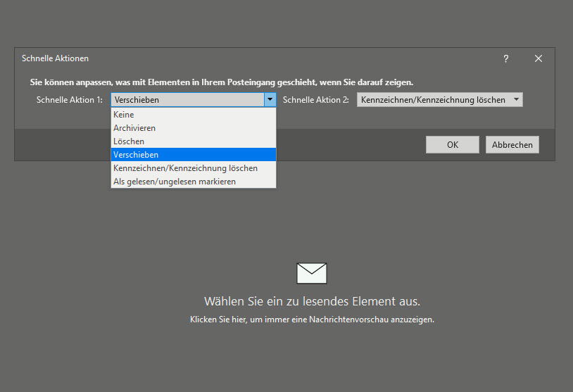Image resolution: width=573 pixels, height=392 pixels.
Task: Close the Schnelle Aktionen dialog
Action: coord(539,58)
